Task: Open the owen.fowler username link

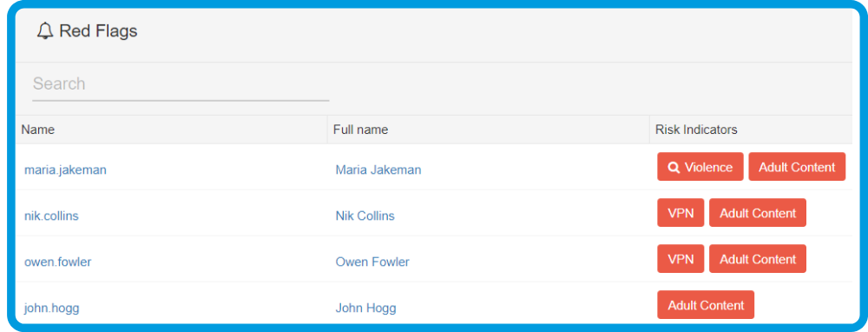Action: [57, 262]
